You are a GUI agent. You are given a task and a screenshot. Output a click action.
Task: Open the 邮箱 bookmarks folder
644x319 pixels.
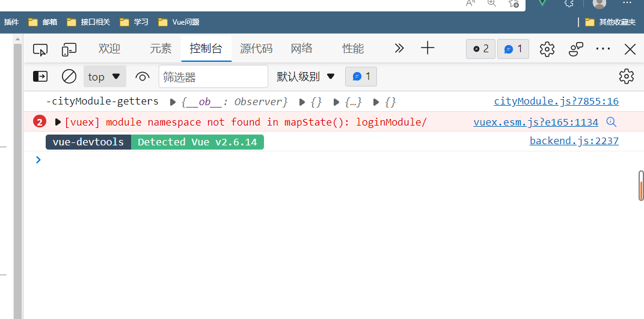[43, 22]
